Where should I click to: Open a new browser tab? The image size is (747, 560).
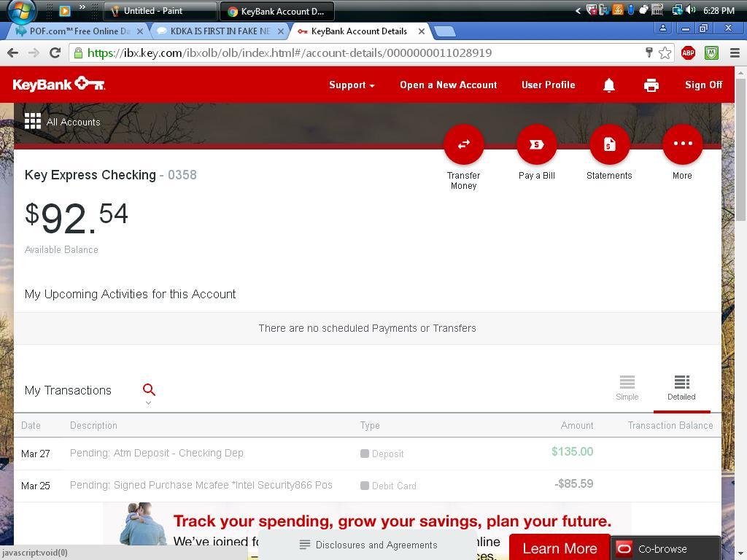click(445, 31)
